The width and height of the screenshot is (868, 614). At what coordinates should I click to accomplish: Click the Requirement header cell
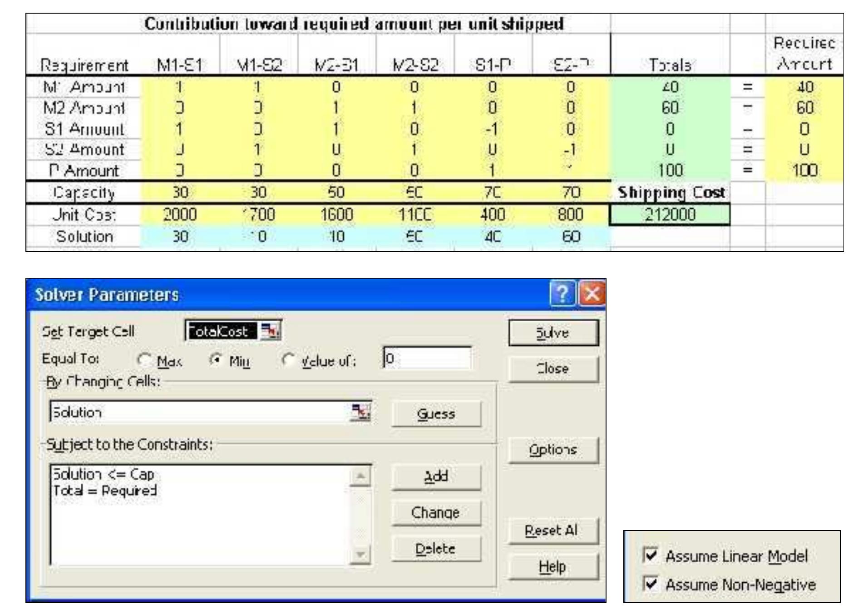coord(84,65)
